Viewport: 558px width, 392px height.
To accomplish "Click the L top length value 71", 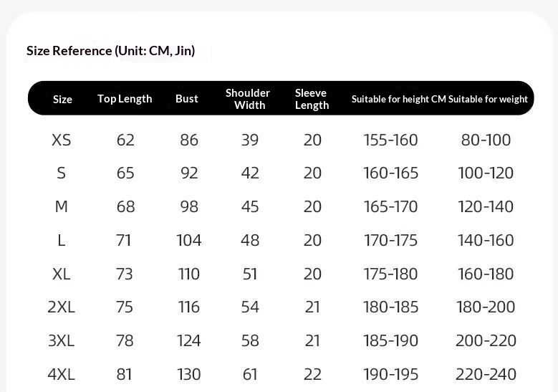I will (124, 240).
